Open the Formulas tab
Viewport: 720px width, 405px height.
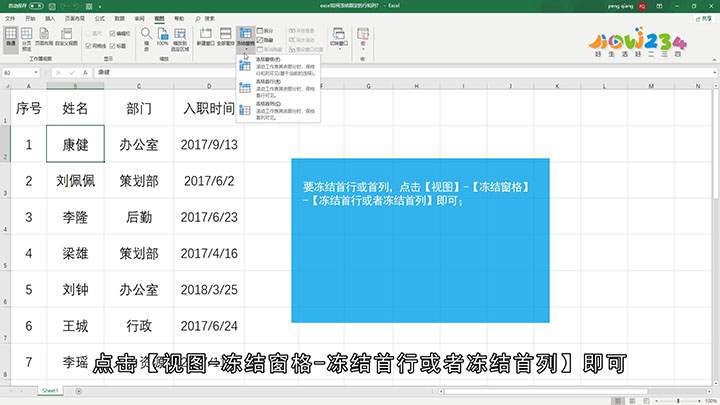coord(100,18)
